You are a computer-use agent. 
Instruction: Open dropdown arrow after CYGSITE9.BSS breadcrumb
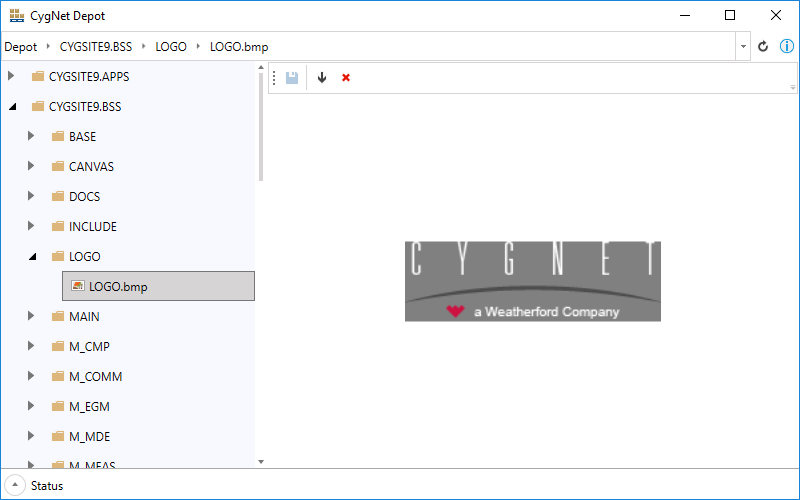click(144, 46)
